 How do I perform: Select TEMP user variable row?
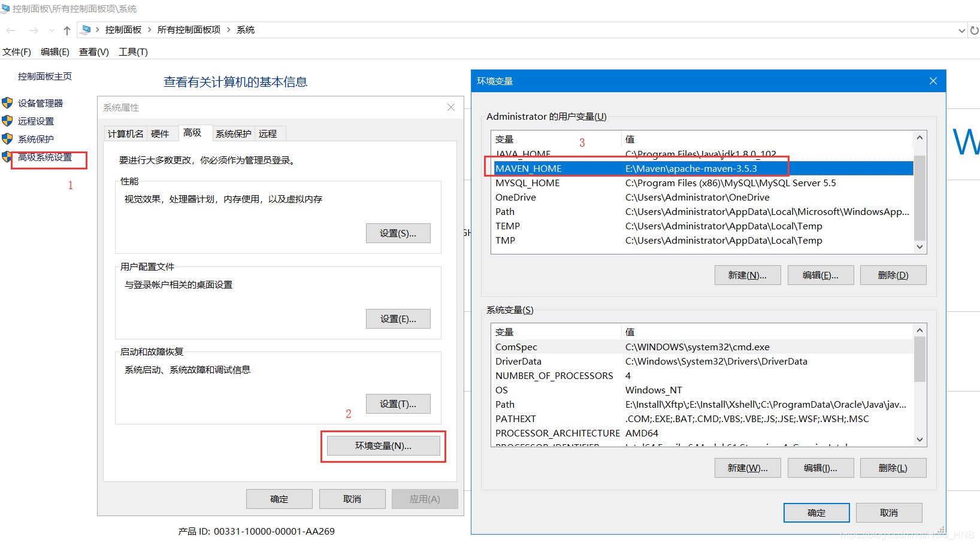[x=703, y=226]
